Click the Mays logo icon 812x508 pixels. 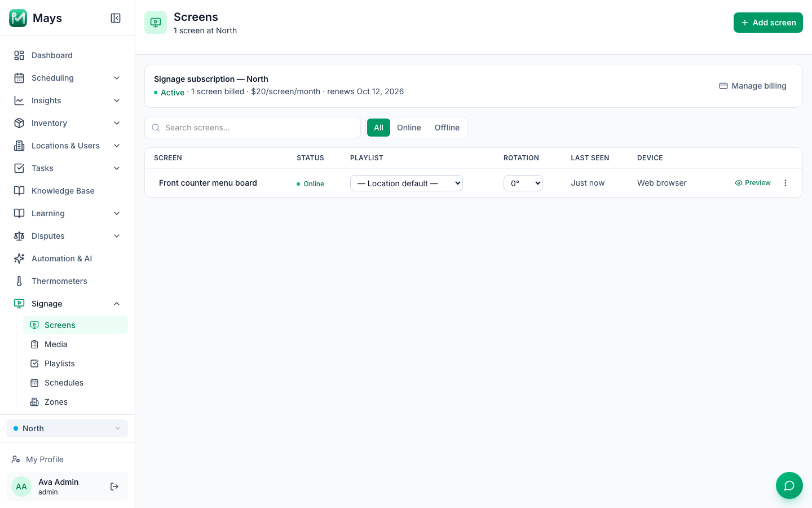click(18, 18)
